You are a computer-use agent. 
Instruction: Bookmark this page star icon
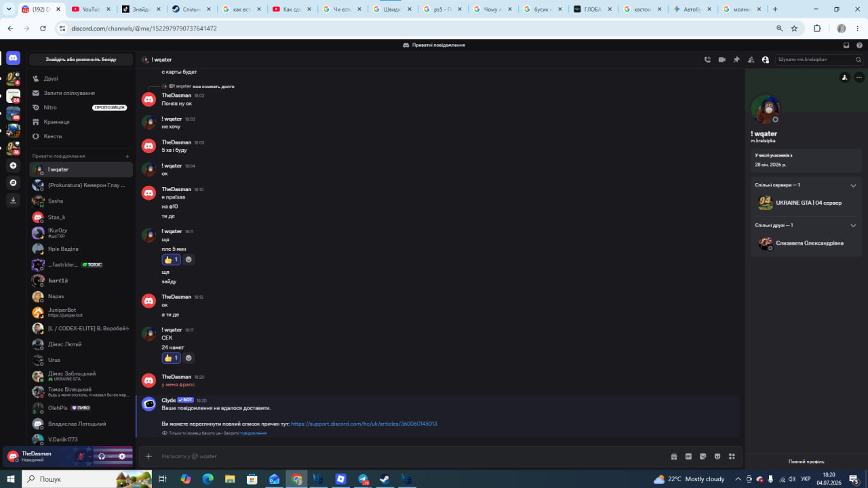794,28
